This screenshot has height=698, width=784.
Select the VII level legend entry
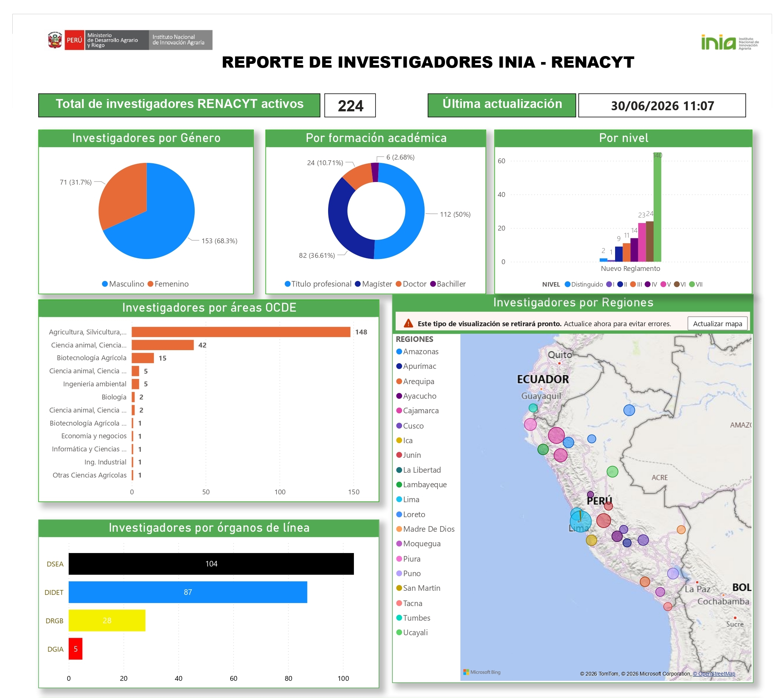[696, 284]
